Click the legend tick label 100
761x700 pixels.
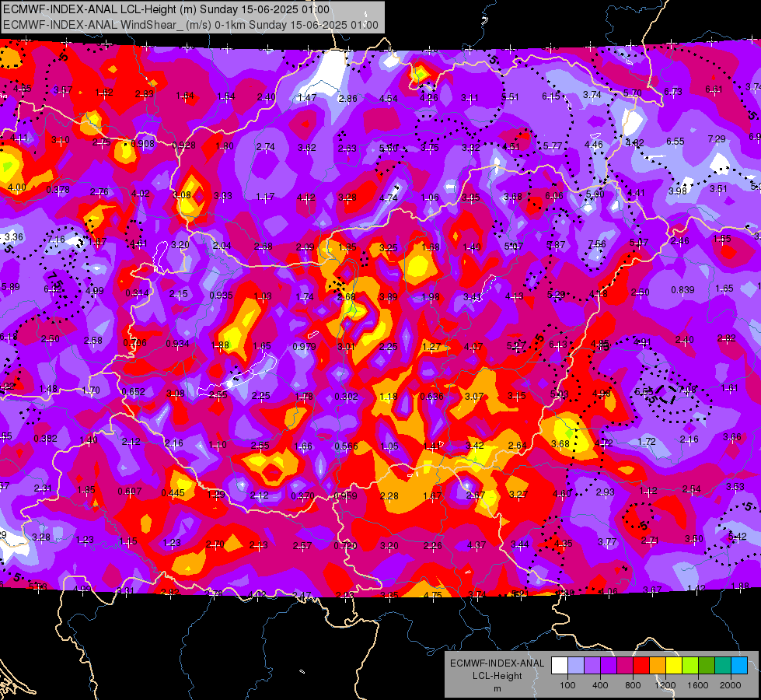pyautogui.click(x=567, y=685)
